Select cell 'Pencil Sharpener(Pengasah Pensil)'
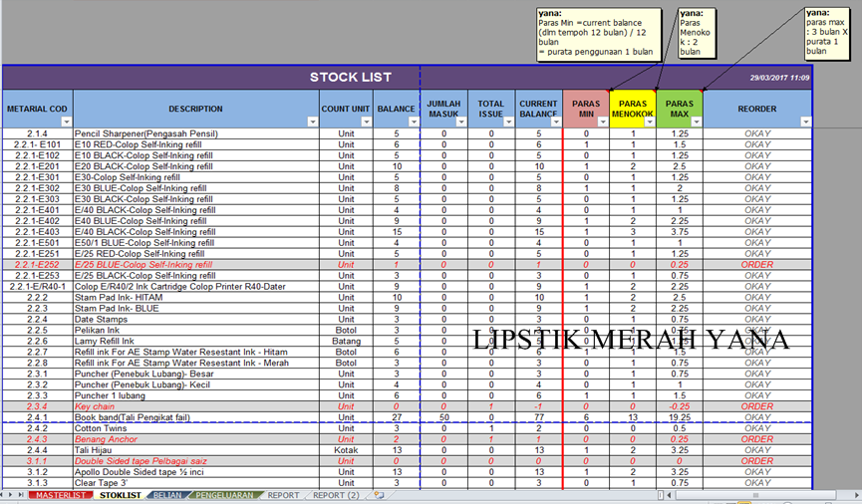The image size is (862, 504). tap(195, 133)
